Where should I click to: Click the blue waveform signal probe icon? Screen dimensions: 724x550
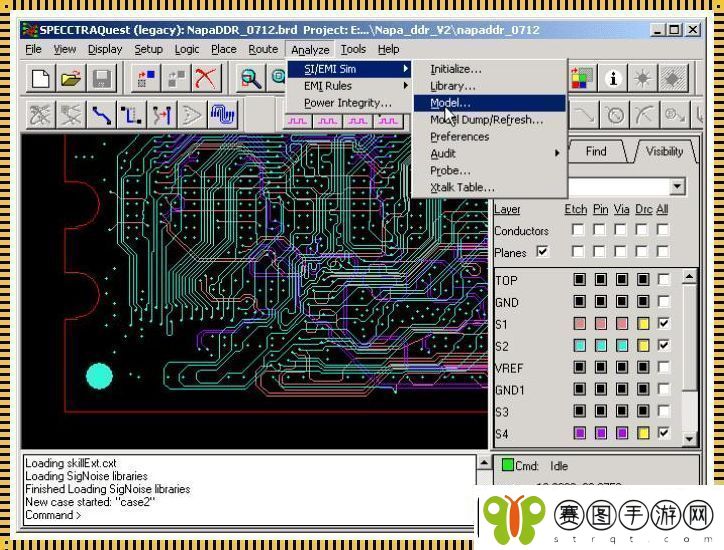click(x=223, y=115)
